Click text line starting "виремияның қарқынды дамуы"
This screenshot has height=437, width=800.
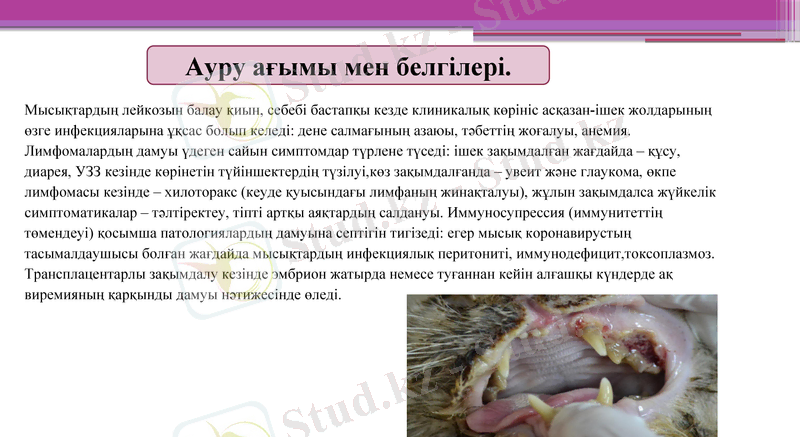pos(183,295)
